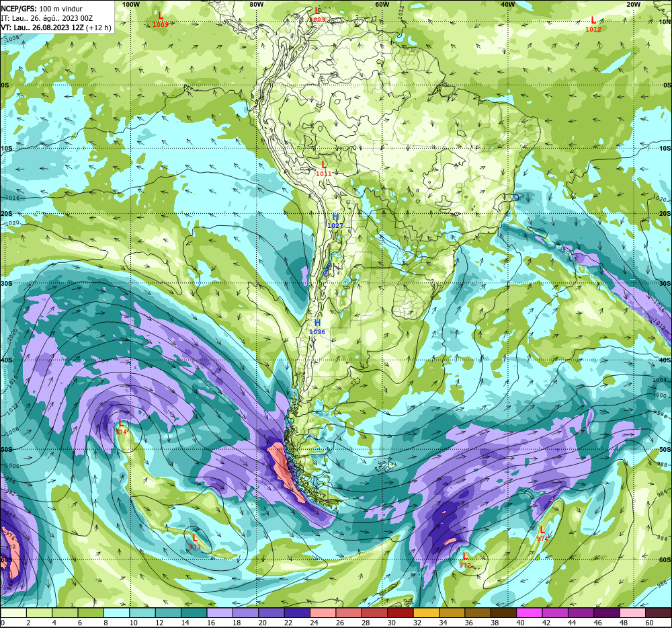This screenshot has height=628, width=672.
Task: Click the legend swatch between 4 and 6
Action: [65, 613]
